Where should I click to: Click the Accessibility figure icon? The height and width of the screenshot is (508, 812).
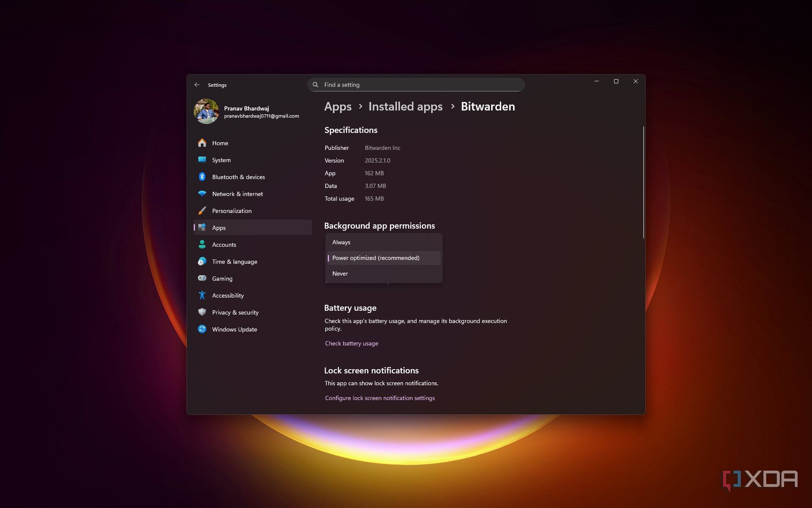(202, 295)
